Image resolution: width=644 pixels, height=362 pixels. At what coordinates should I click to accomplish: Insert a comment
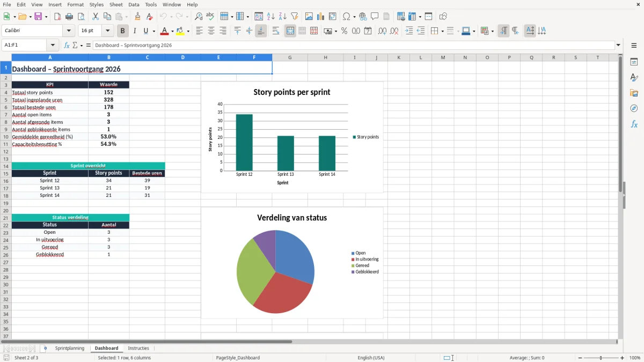pyautogui.click(x=375, y=17)
